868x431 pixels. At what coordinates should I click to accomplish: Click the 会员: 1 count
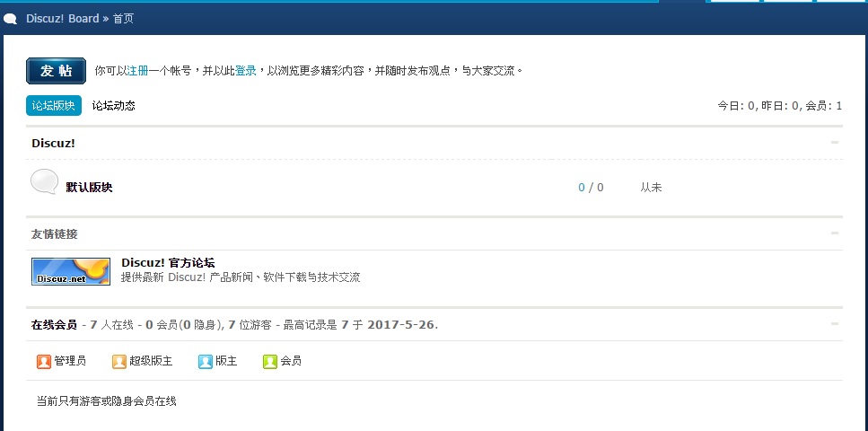823,106
